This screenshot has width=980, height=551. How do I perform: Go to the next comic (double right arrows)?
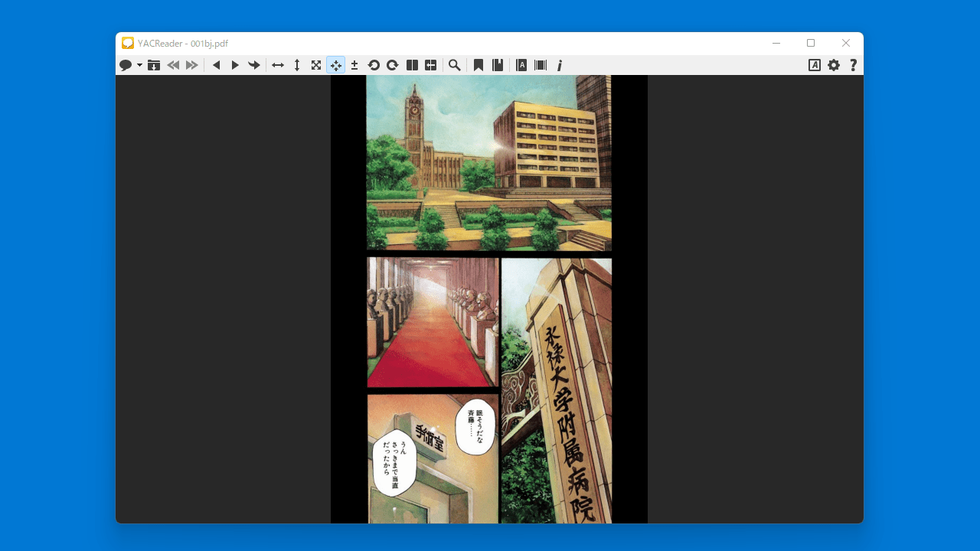point(192,66)
